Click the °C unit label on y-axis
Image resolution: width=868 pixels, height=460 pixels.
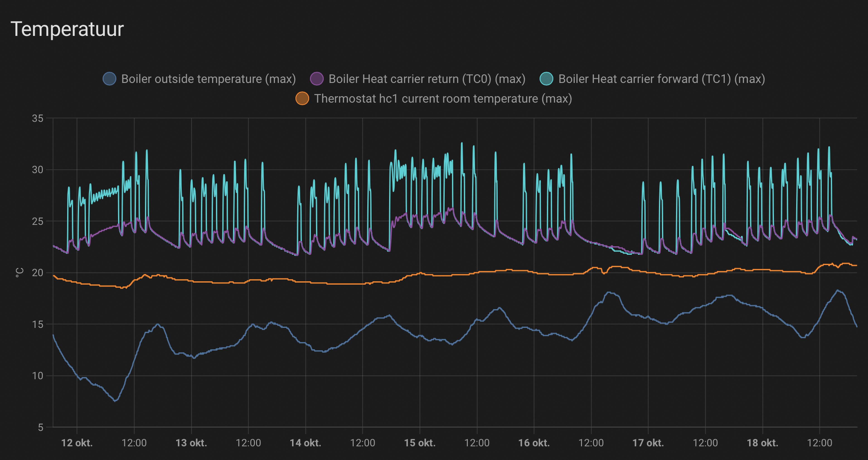click(x=19, y=273)
